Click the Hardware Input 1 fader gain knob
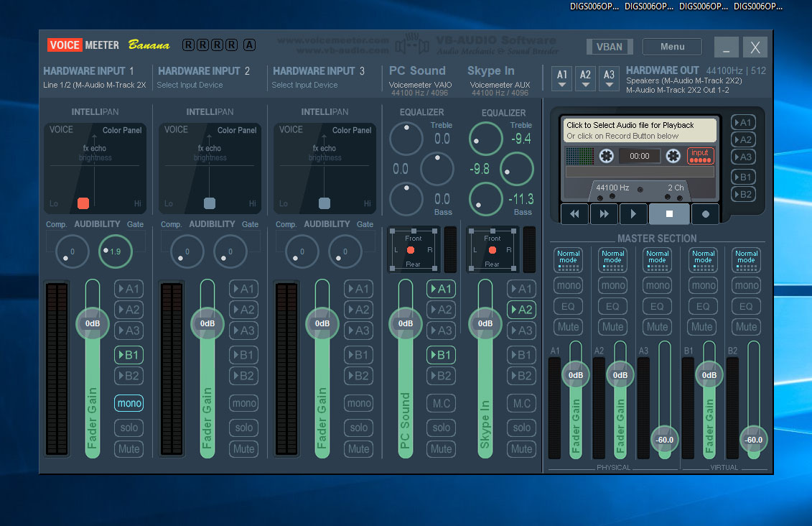Viewport: 812px width, 526px height. pyautogui.click(x=92, y=323)
